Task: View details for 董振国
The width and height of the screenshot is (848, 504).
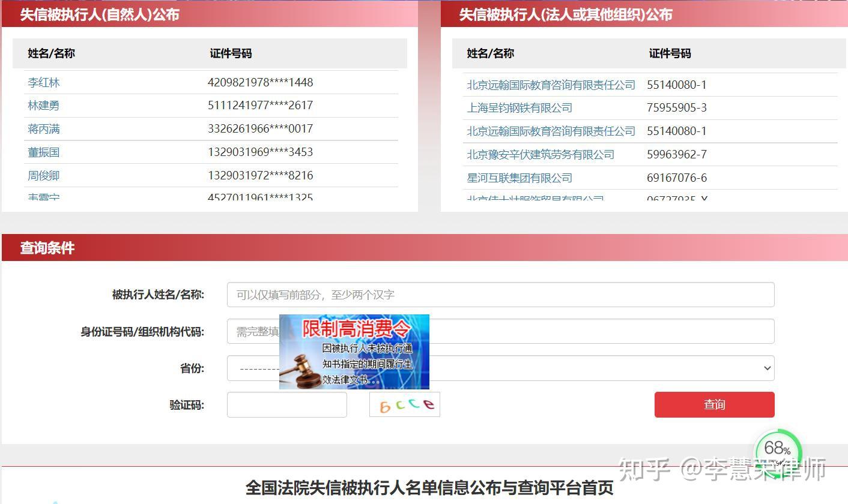Action: (44, 152)
